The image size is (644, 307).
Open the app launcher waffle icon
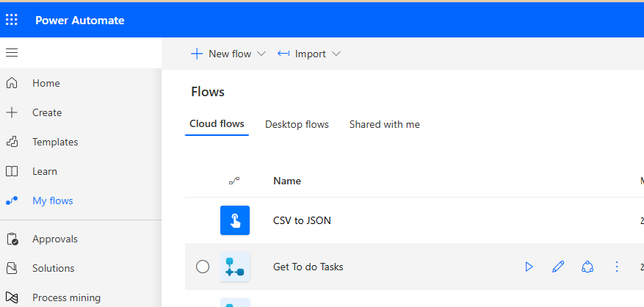click(12, 20)
